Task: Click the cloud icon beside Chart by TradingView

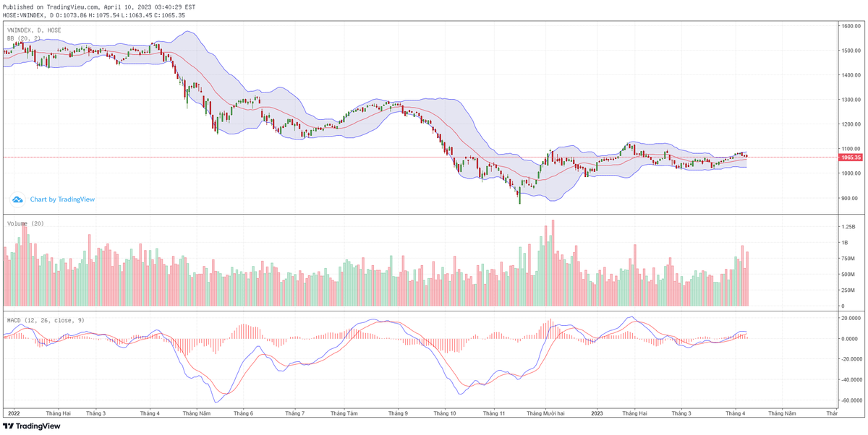Action: [x=17, y=199]
